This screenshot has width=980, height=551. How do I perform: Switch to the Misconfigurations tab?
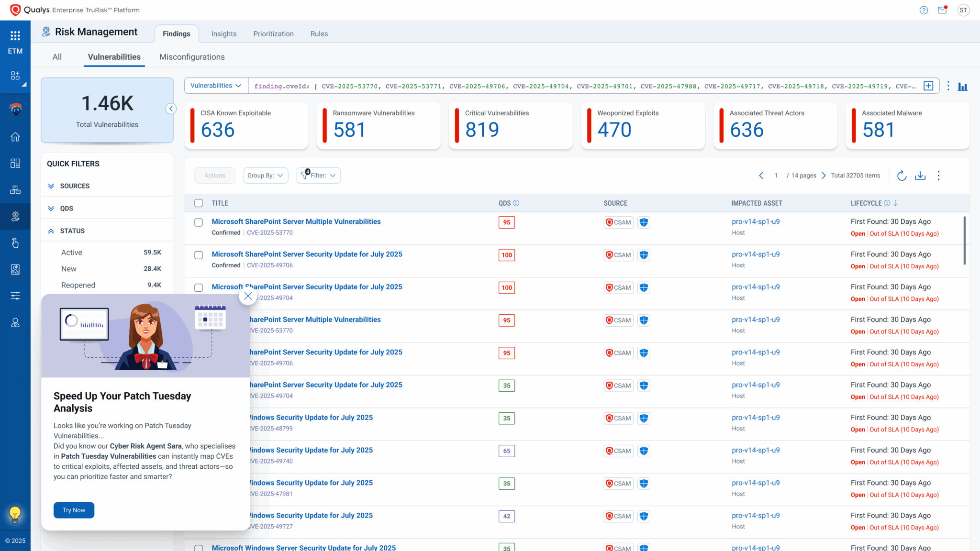tap(192, 56)
